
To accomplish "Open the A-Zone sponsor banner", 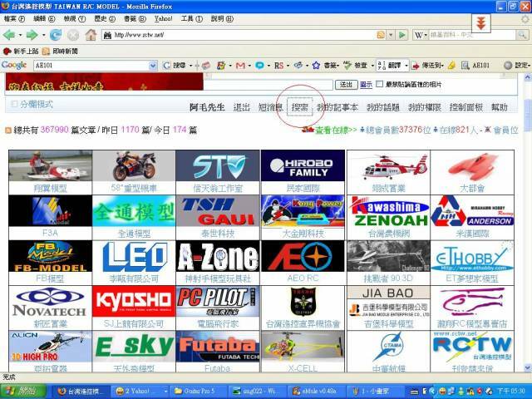I will 218,256.
